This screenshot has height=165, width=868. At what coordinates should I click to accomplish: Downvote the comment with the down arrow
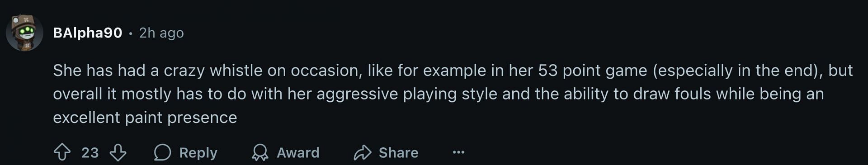coord(118,152)
